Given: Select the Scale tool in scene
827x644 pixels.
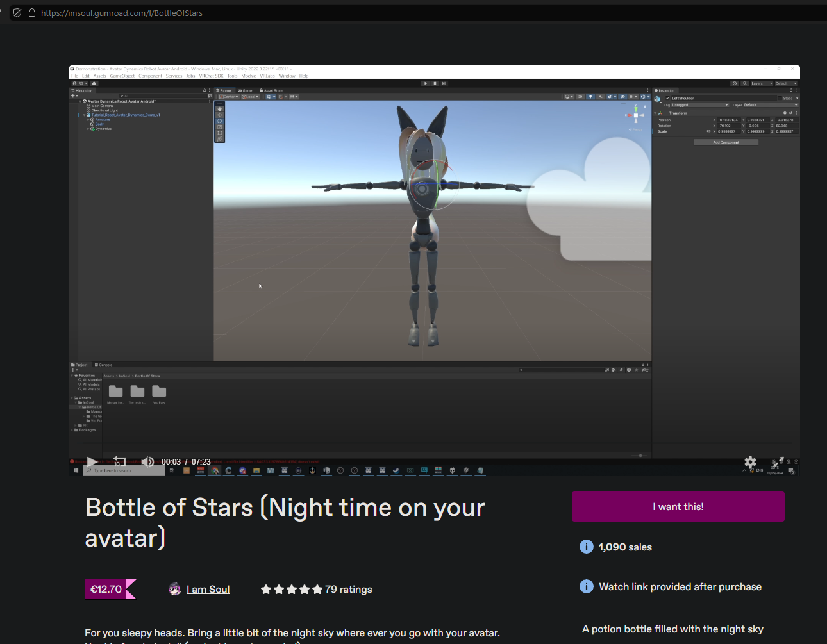Looking at the screenshot, I should tap(219, 127).
